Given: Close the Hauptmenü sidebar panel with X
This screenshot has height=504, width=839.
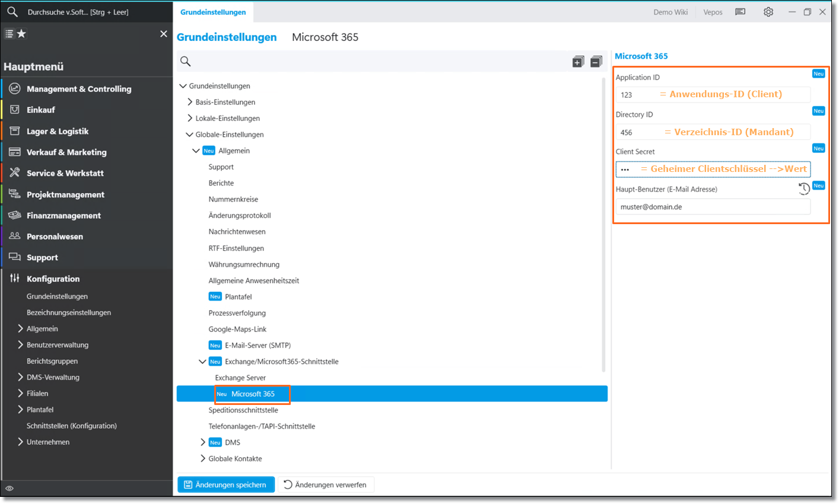Looking at the screenshot, I should (164, 34).
